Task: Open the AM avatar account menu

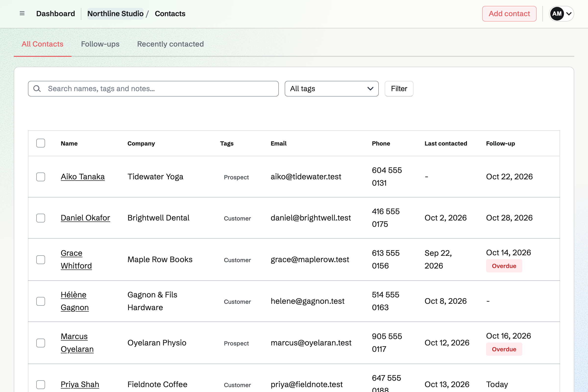Action: (x=561, y=13)
